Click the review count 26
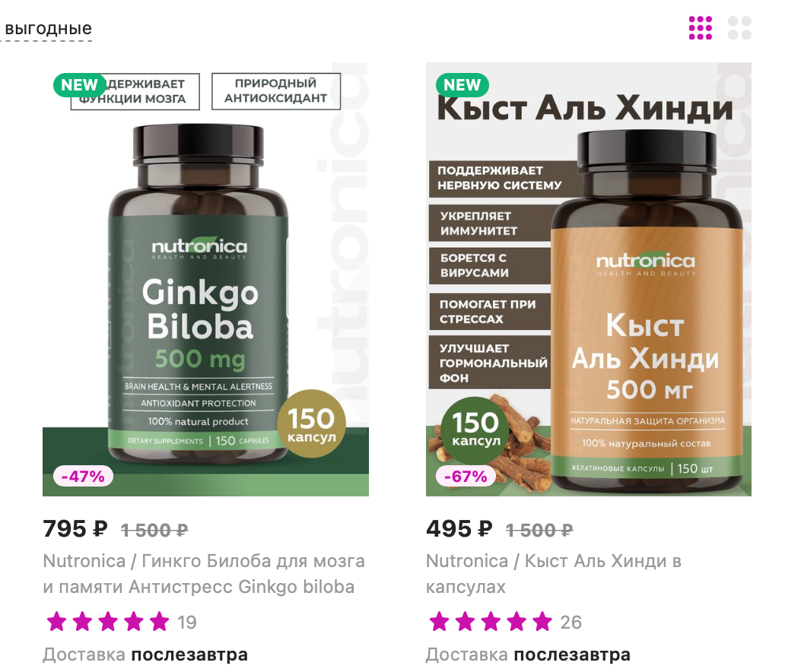The width and height of the screenshot is (785, 672). click(x=570, y=623)
